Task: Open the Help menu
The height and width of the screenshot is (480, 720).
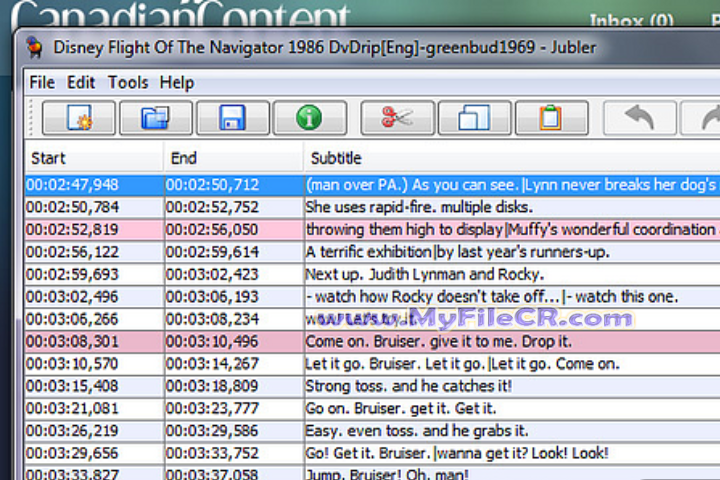Action: coord(177,83)
